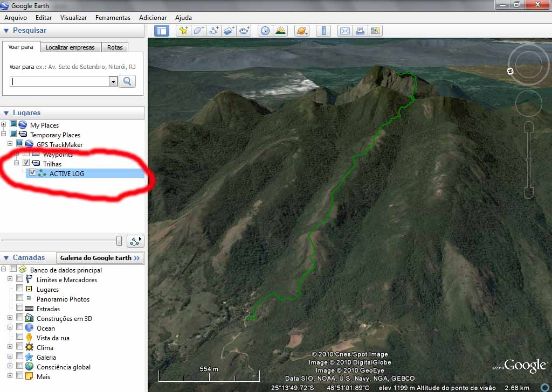Select the Add Path tool
Image resolution: width=552 pixels, height=392 pixels.
pos(214,31)
